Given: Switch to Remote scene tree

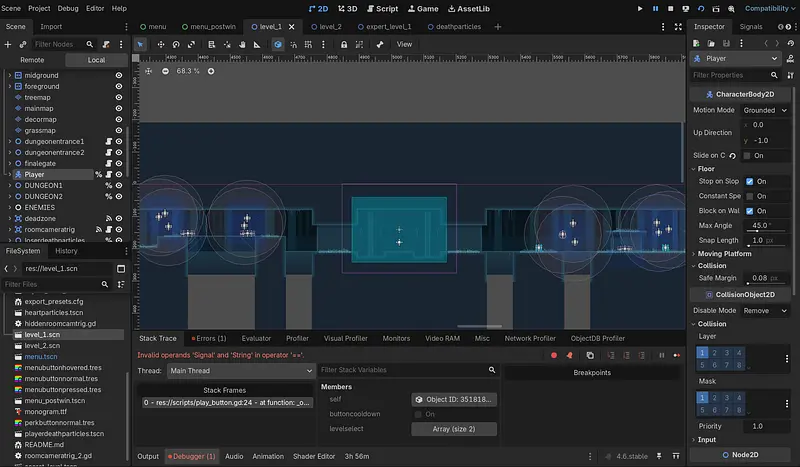Looking at the screenshot, I should click(32, 60).
